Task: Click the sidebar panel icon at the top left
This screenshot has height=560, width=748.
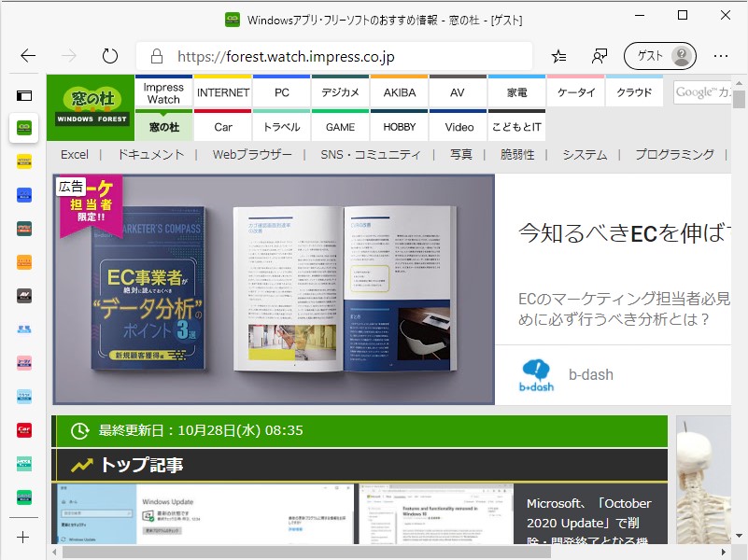Action: click(x=22, y=93)
